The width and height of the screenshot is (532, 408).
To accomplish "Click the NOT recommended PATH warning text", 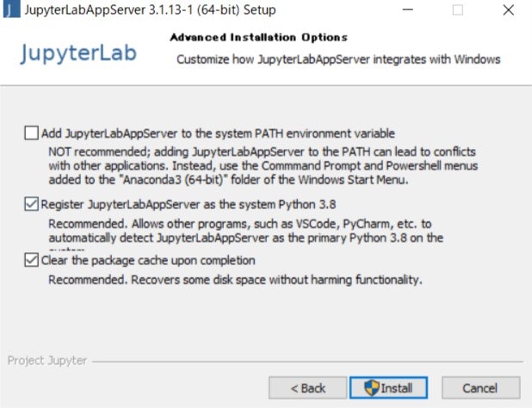I will click(x=263, y=166).
